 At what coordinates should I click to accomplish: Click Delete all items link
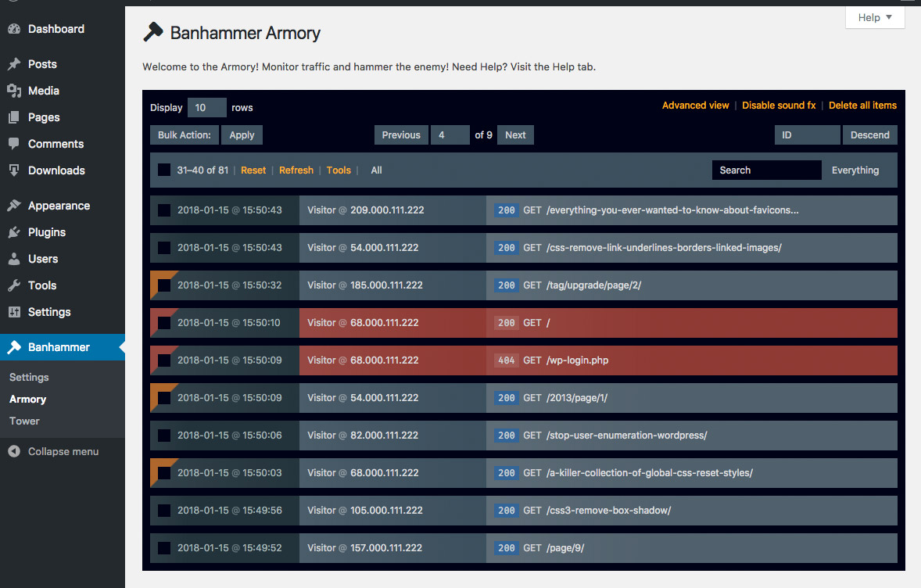[862, 105]
